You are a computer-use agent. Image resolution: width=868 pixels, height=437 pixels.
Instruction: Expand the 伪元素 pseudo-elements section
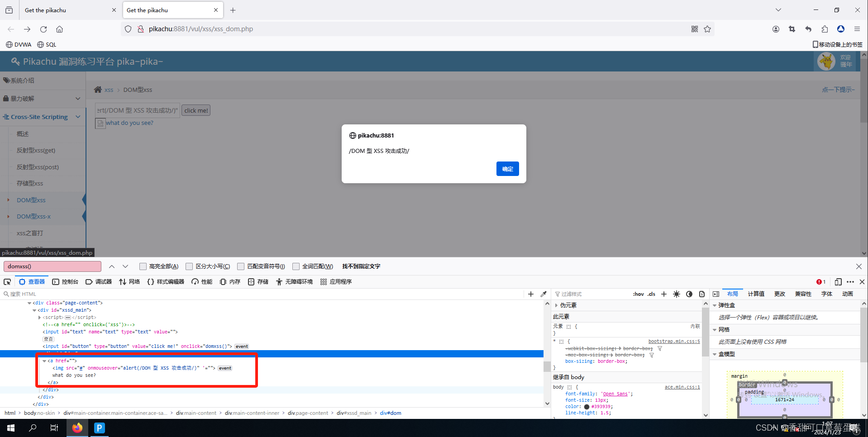(x=556, y=305)
